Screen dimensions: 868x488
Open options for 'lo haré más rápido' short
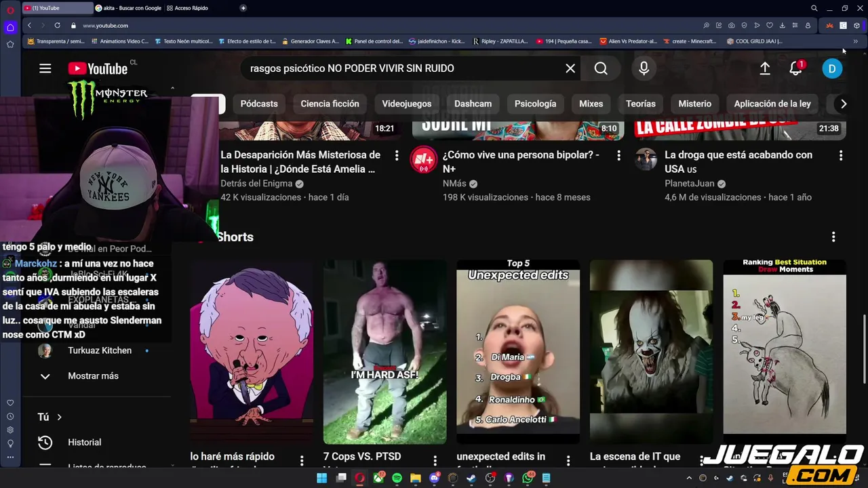[302, 461]
